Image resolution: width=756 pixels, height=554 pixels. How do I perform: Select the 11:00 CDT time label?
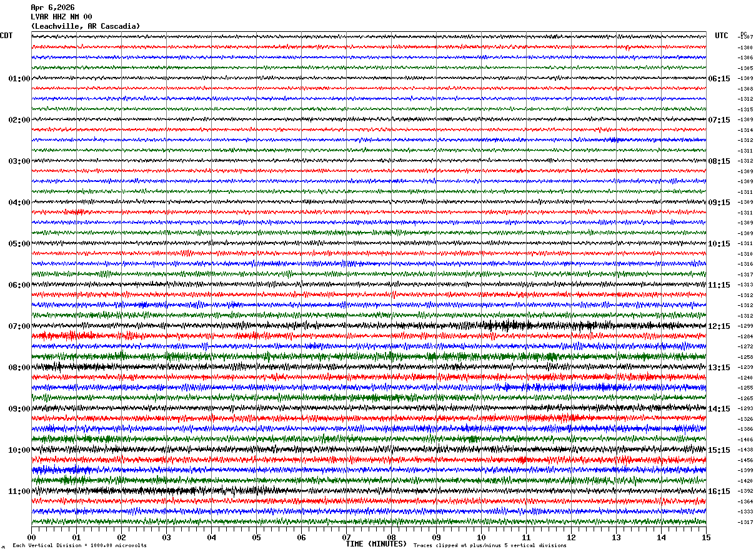[x=19, y=491]
